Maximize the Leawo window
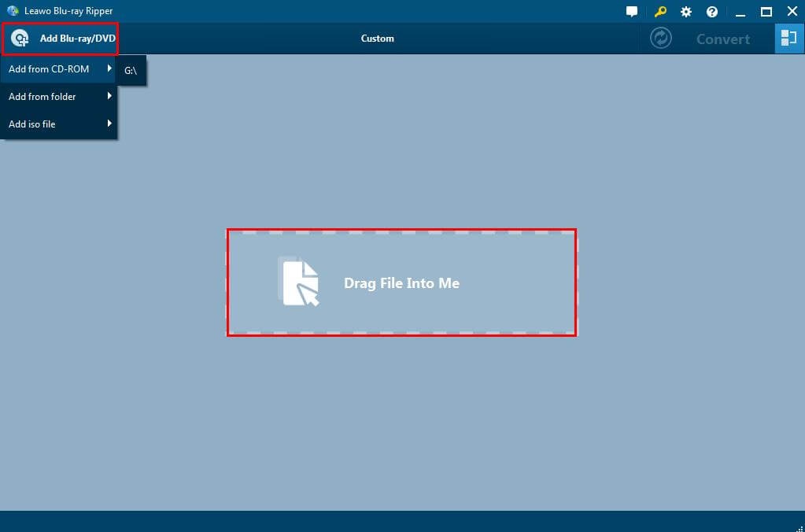This screenshot has width=805, height=532. pos(766,11)
